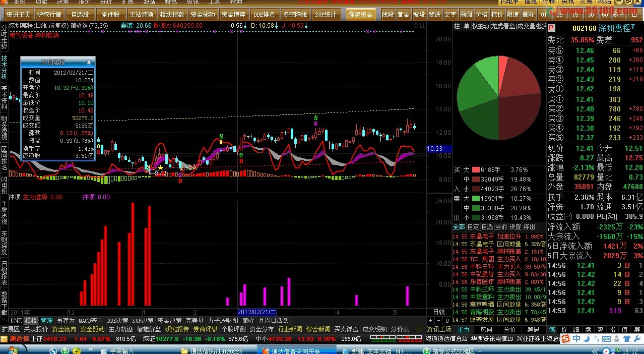The height and width of the screenshot is (354, 644).
Task: Select the 文字 annotation tool
Action: pyautogui.click(x=450, y=15)
